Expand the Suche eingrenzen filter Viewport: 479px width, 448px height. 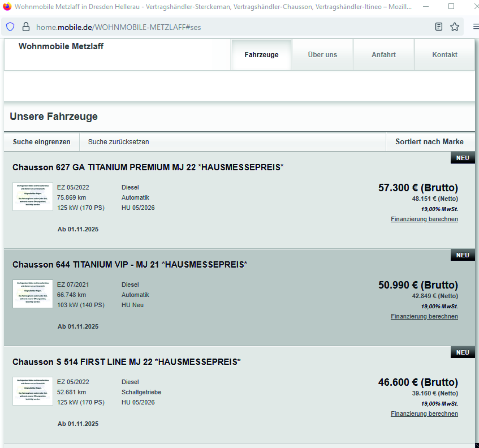click(x=41, y=142)
